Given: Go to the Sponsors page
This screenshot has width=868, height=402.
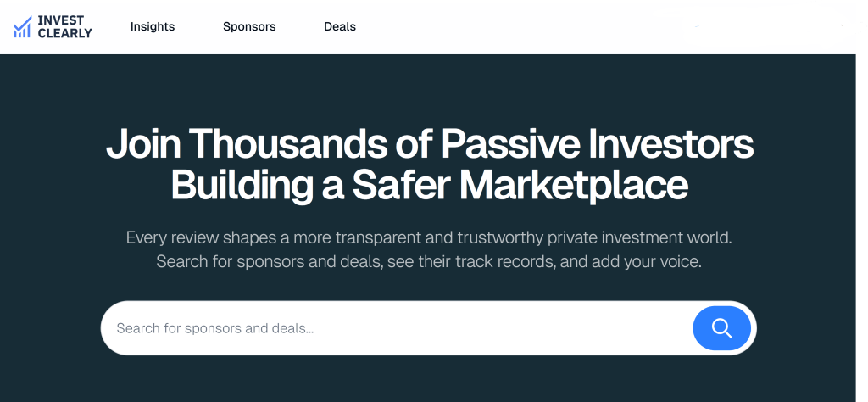Looking at the screenshot, I should 249,26.
